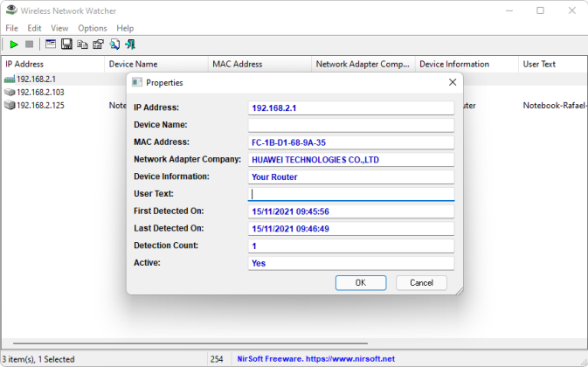The image size is (588, 367).
Task: Open the NirSoft Freeware website link
Action: tap(315, 359)
